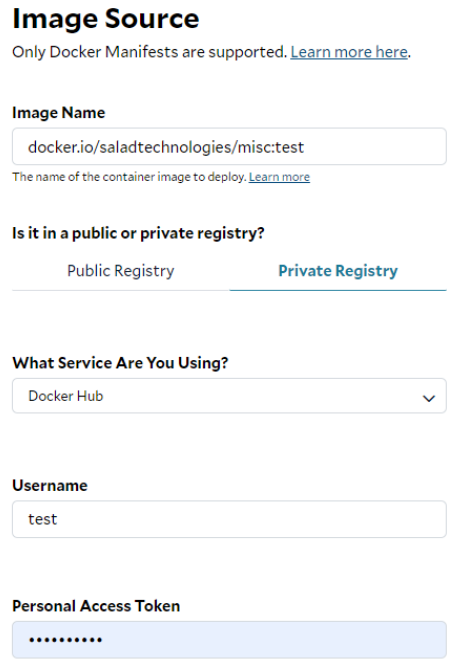Screen dimensions: 451x662
Task: Place cursor in docker.io/saladtechnologies/misc:test text
Action: click(x=166, y=147)
